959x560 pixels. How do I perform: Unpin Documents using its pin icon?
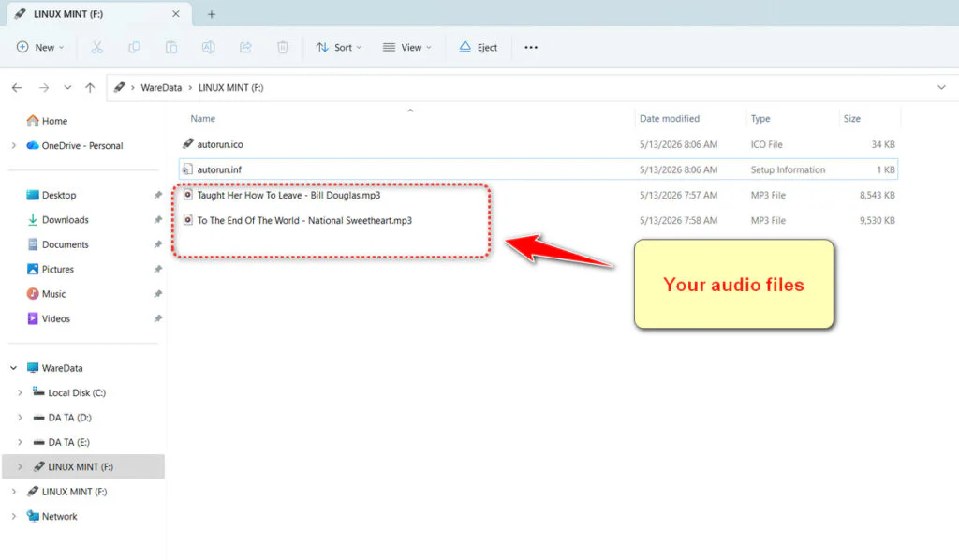[x=157, y=244]
